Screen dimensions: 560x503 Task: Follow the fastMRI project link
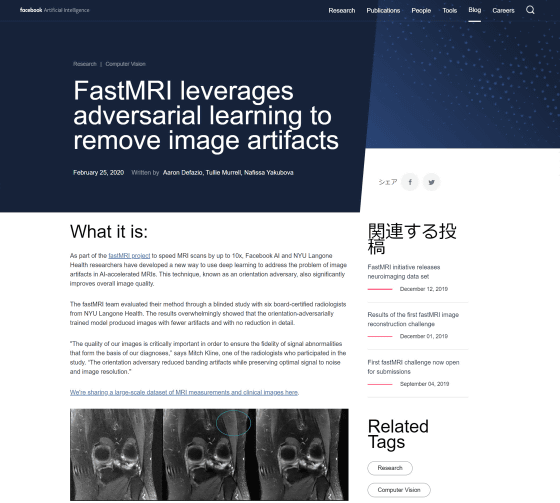coord(129,256)
